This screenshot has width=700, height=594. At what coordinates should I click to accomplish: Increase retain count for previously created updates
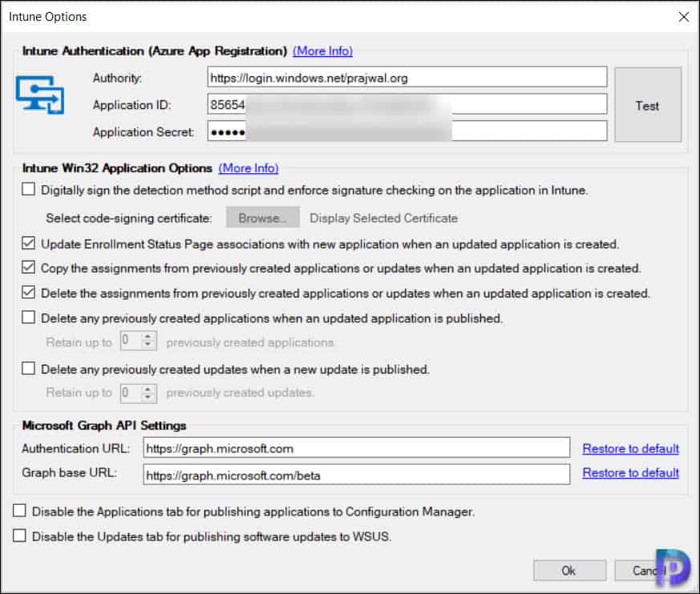pyautogui.click(x=148, y=389)
